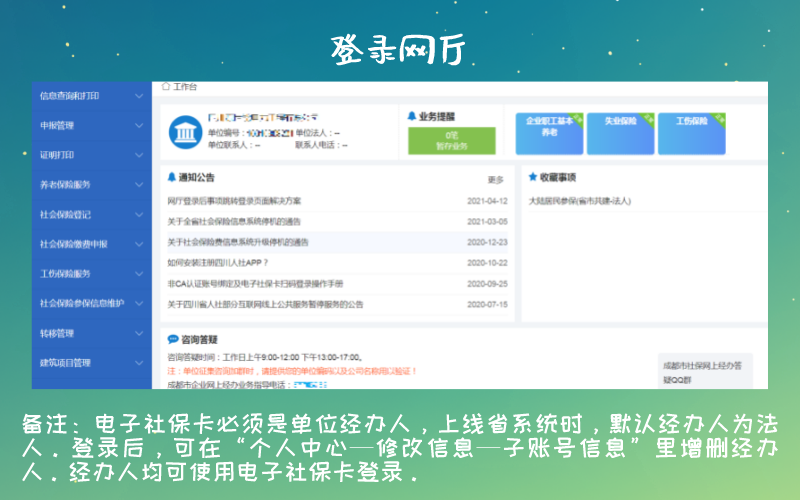The height and width of the screenshot is (500, 800).
Task: Click the 单位编号 field text
Action: pyautogui.click(x=251, y=133)
